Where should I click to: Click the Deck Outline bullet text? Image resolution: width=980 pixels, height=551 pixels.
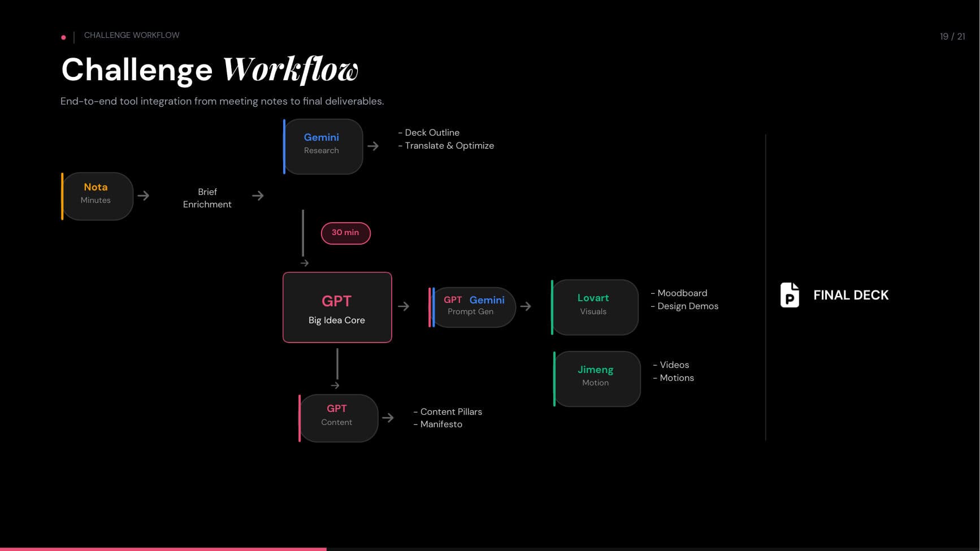[429, 132]
